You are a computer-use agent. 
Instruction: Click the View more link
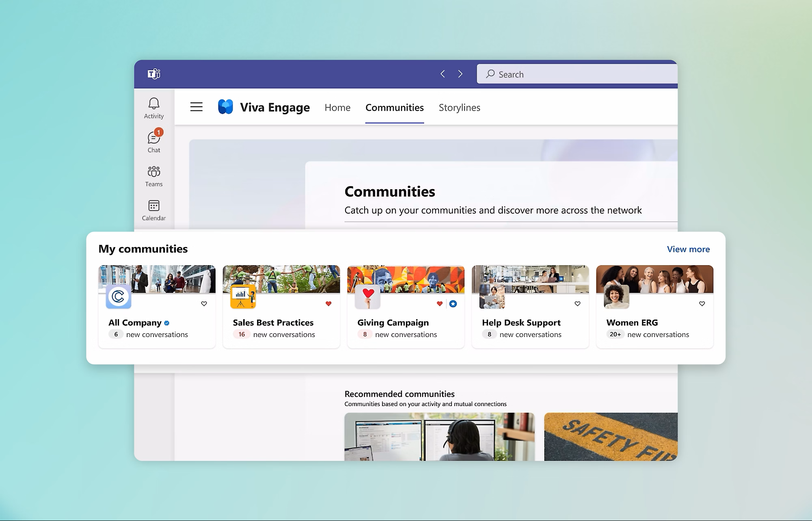688,249
